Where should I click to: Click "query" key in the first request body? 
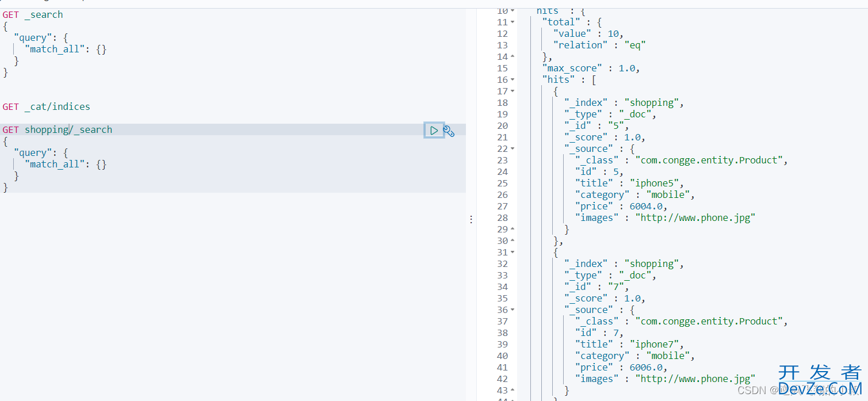click(x=33, y=37)
